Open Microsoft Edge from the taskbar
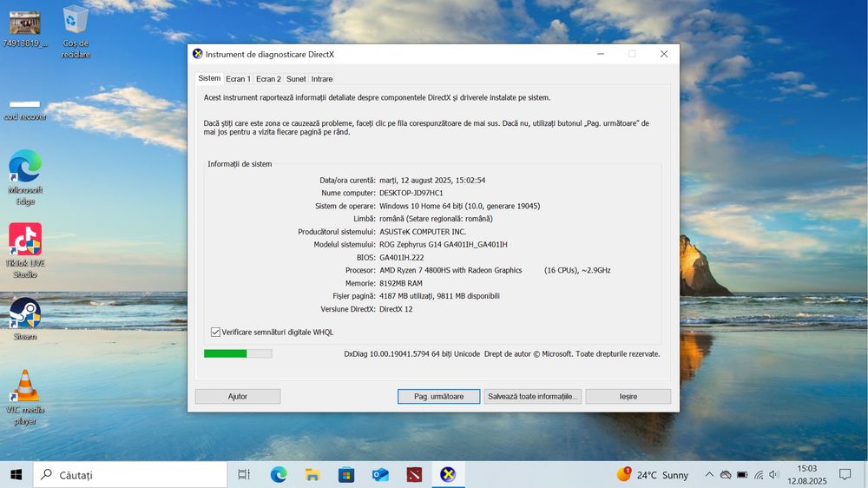The height and width of the screenshot is (488, 868). [279, 475]
